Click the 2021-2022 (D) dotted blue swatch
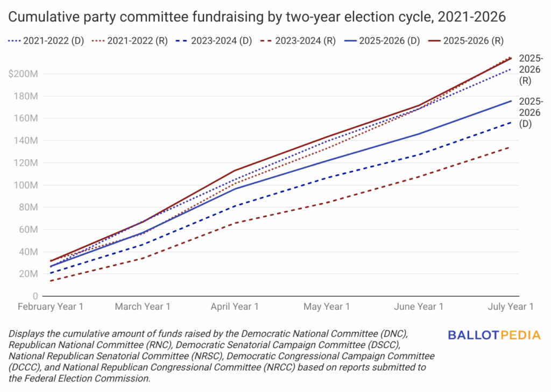The width and height of the screenshot is (551, 392). pos(15,41)
